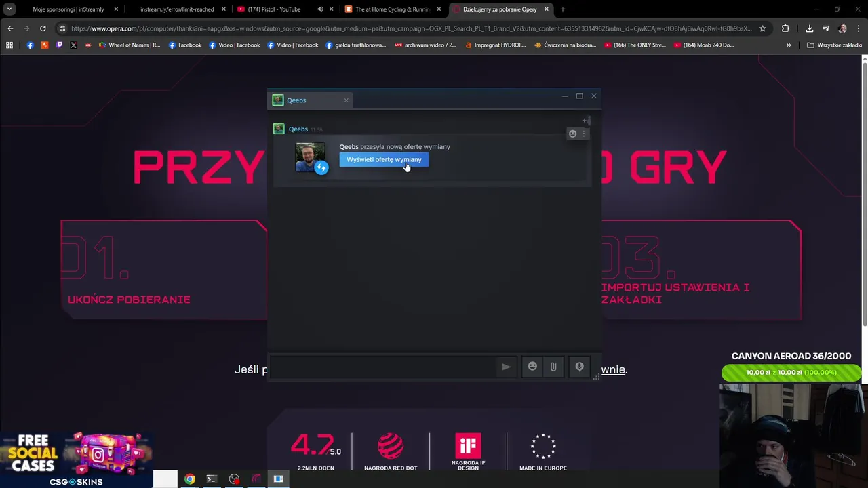Bookmark this page with star icon

tap(762, 28)
